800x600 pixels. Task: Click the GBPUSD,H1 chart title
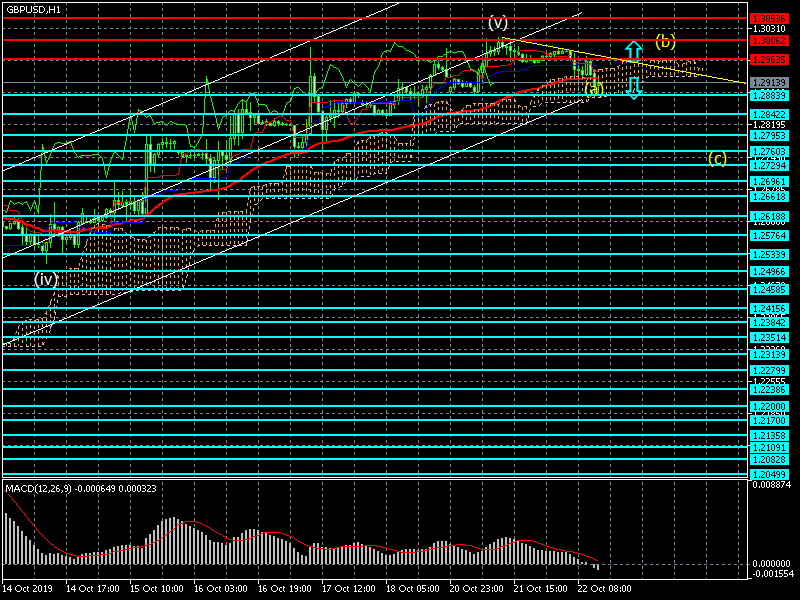tap(34, 10)
